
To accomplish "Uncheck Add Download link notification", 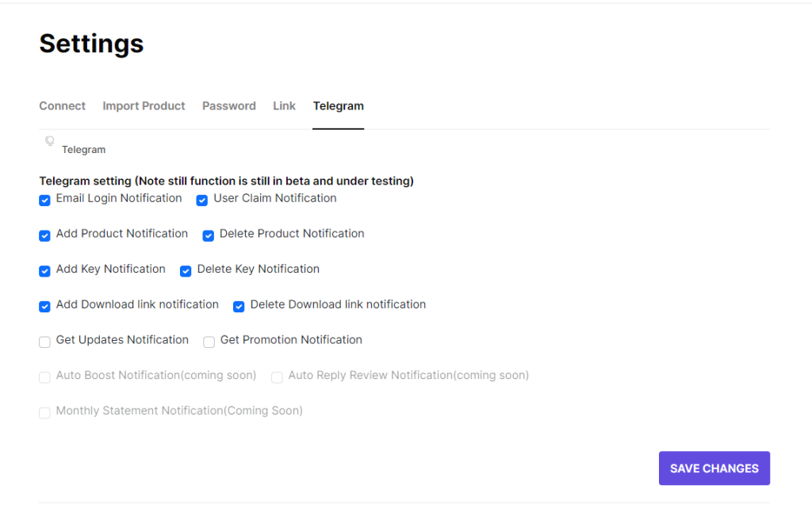I will (x=44, y=307).
